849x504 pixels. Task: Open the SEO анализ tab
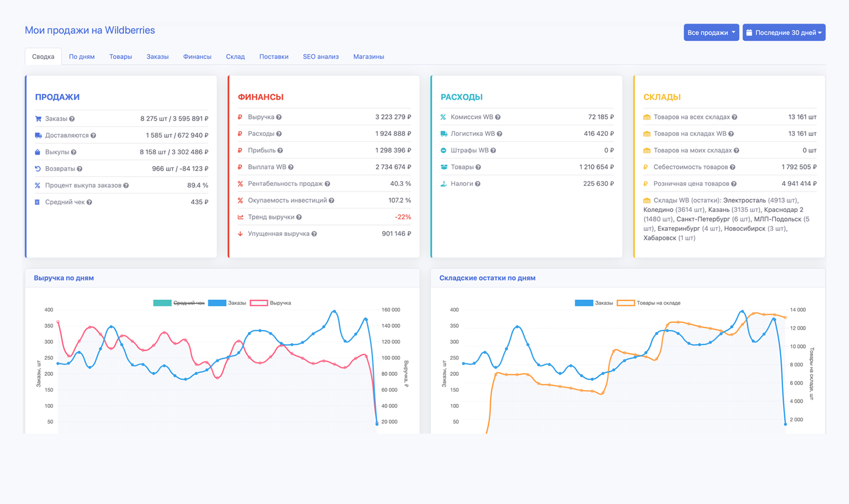321,57
